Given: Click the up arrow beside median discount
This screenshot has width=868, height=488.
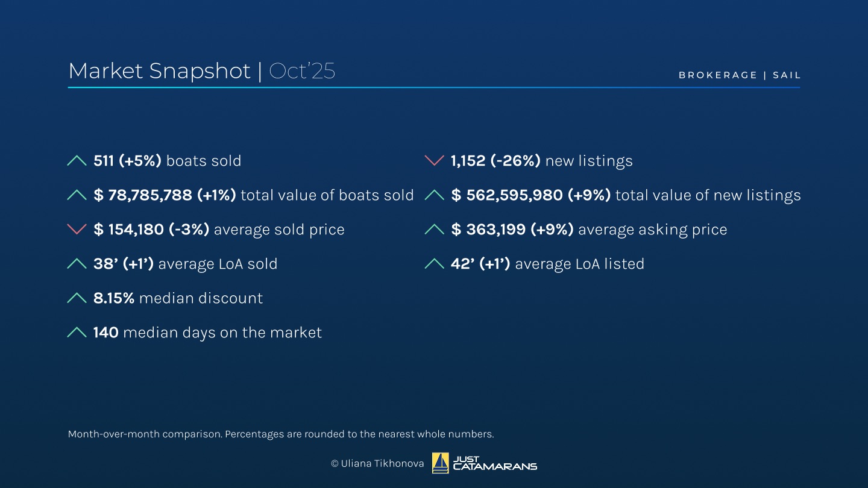Looking at the screenshot, I should [77, 298].
